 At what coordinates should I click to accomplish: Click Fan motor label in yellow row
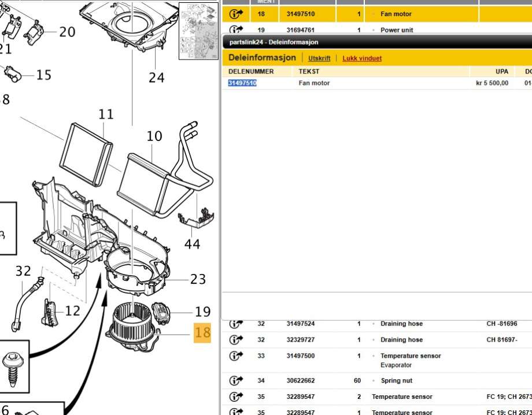[x=396, y=14]
